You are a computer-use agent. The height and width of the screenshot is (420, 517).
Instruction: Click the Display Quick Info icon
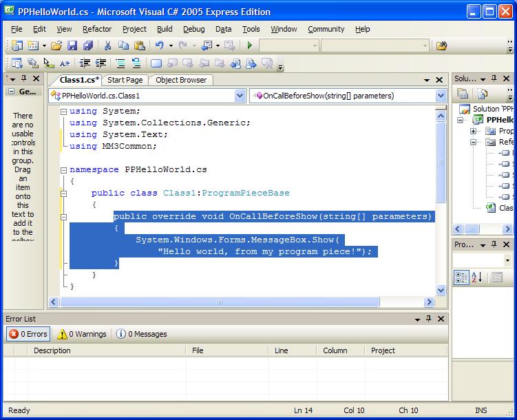pos(48,63)
